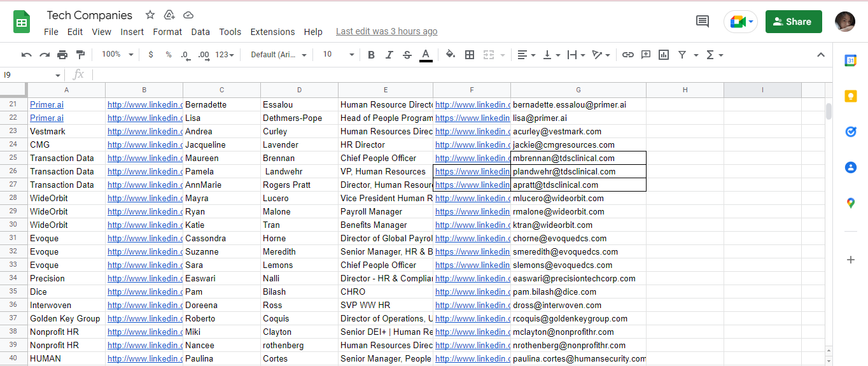Select row 30 header
Viewport: 868px width, 366px height.
tap(13, 225)
